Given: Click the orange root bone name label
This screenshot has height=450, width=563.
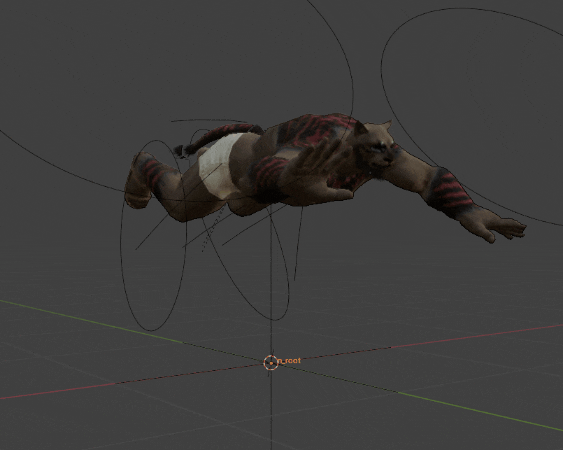Looking at the screenshot, I should click(x=289, y=361).
